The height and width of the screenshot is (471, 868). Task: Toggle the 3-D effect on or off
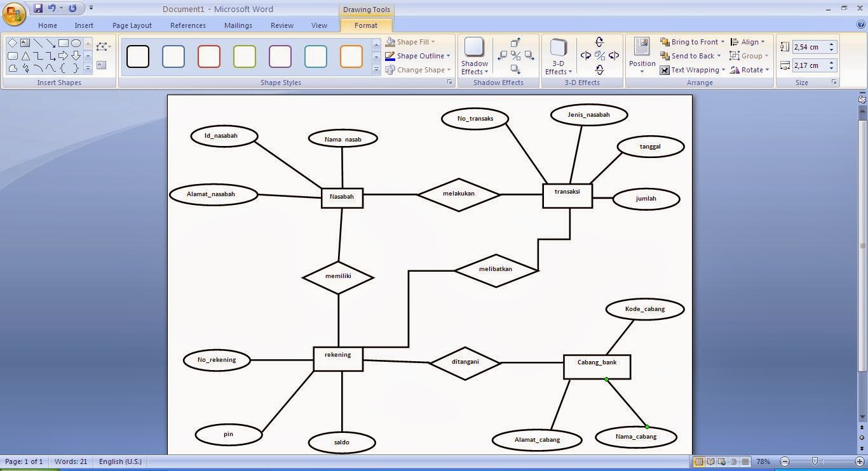click(599, 55)
